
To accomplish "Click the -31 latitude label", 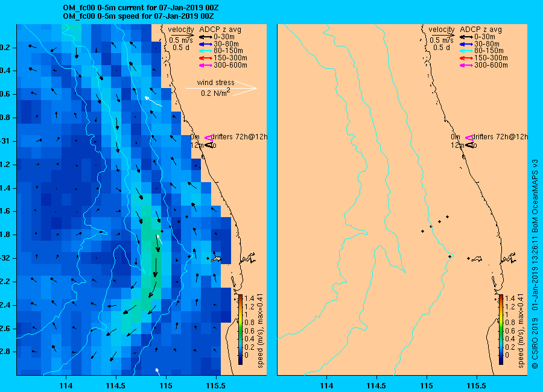I will [x=6, y=141].
